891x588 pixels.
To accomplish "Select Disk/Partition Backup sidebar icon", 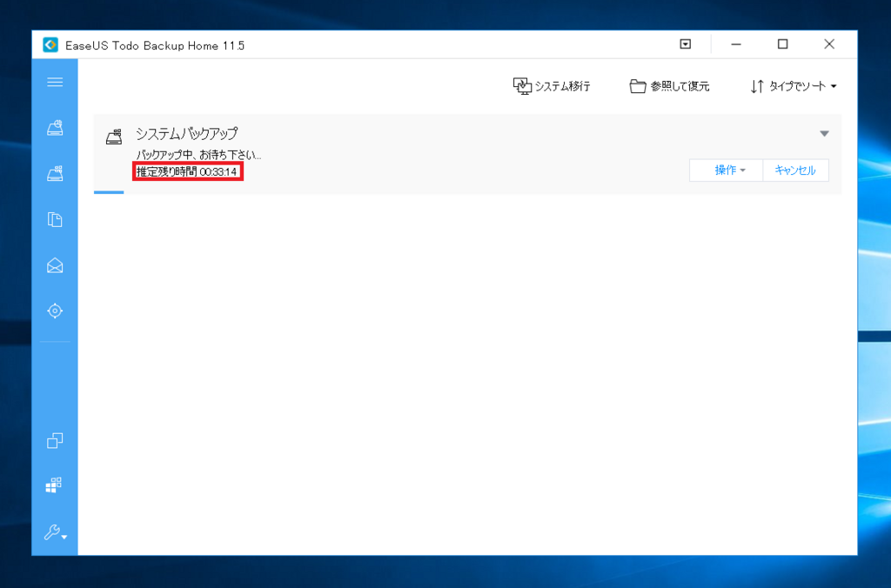I will click(55, 128).
